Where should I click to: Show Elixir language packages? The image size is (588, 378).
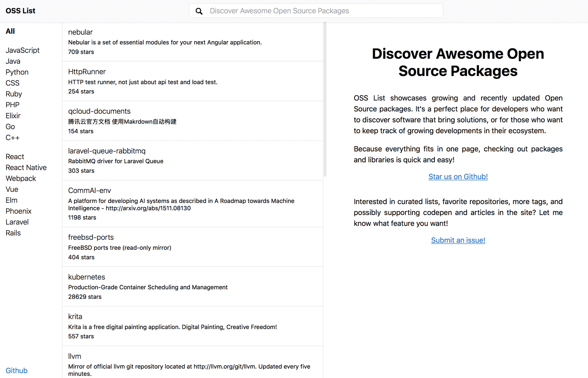pos(13,116)
